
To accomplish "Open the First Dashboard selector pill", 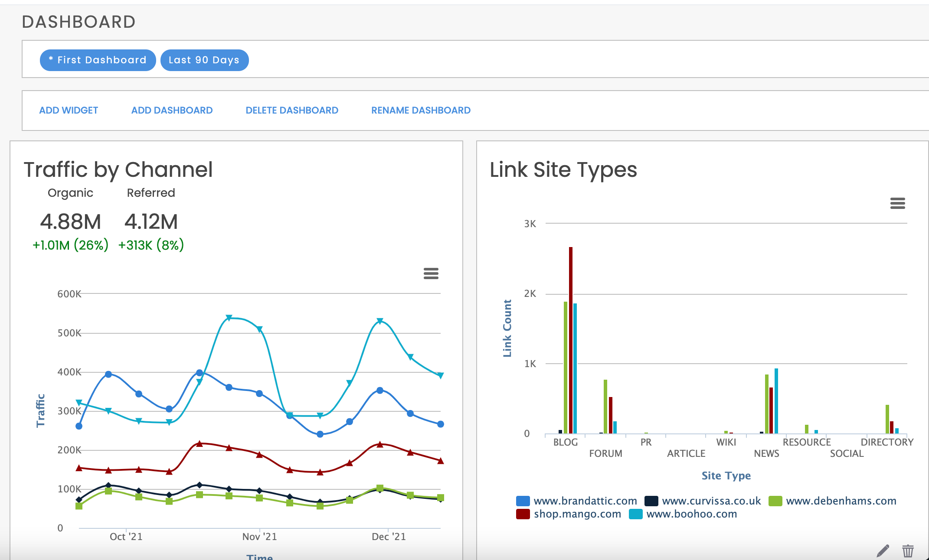I will [98, 60].
